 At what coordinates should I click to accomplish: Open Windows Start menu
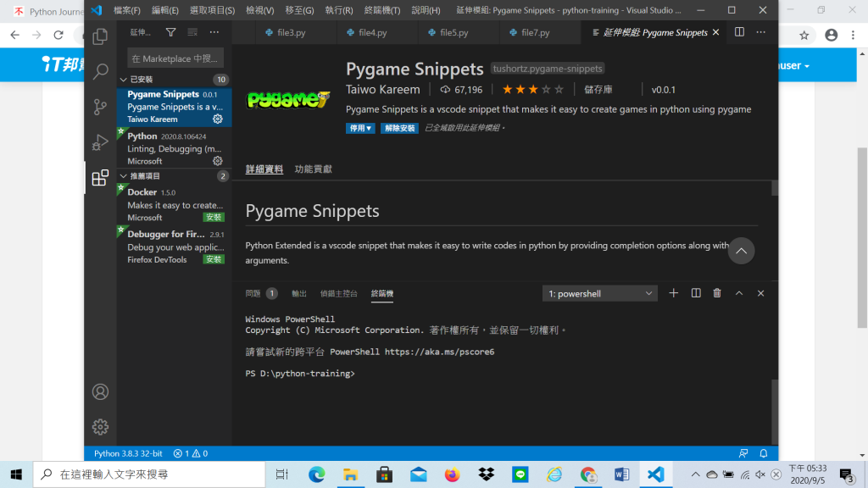pyautogui.click(x=16, y=474)
